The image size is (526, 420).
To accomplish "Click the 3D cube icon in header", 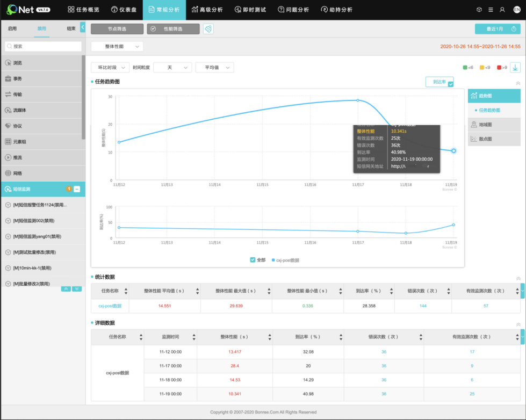I will tap(479, 10).
